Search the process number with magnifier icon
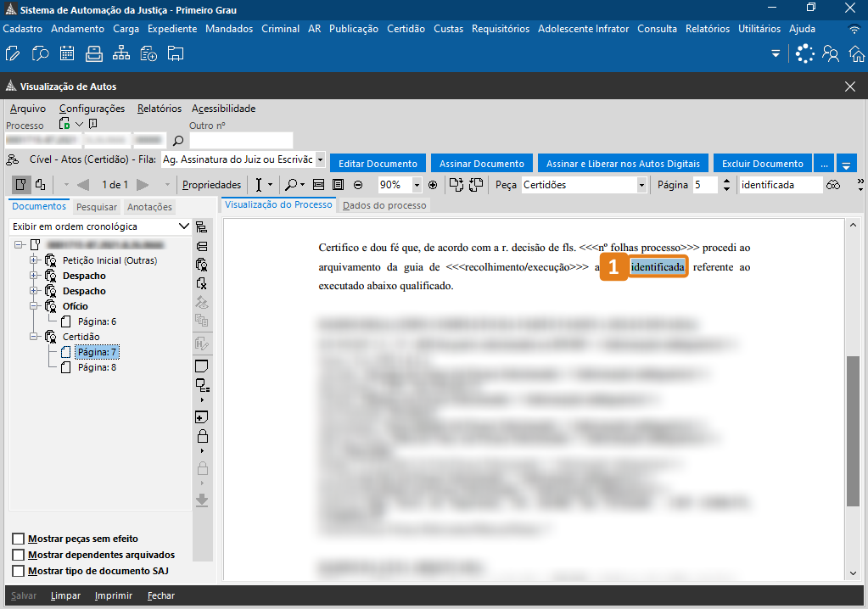 tap(177, 141)
